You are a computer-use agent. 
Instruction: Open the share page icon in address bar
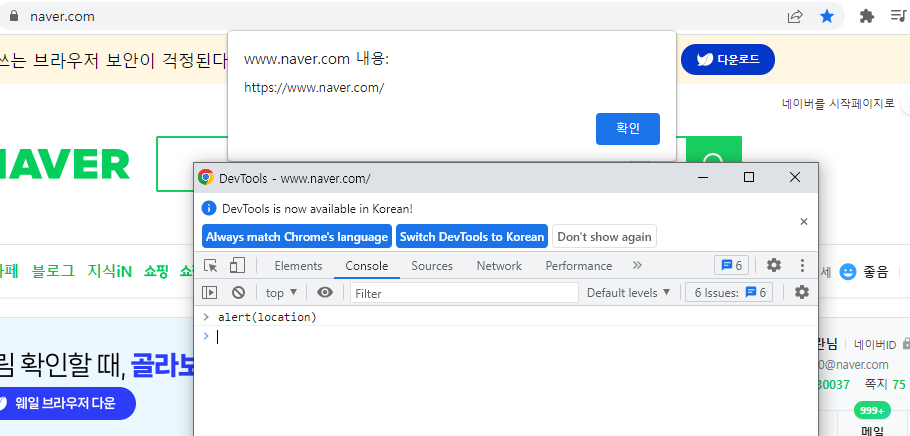[795, 16]
